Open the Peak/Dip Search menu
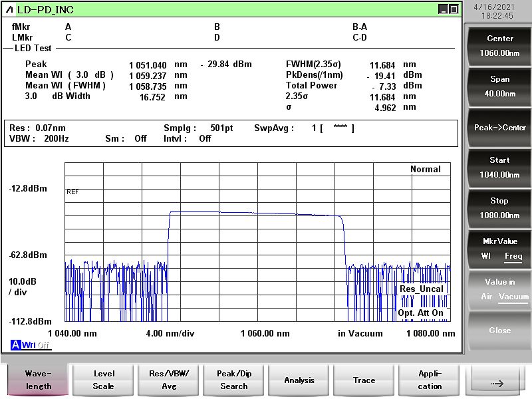Screen dimensions: 532x399 point(233,380)
